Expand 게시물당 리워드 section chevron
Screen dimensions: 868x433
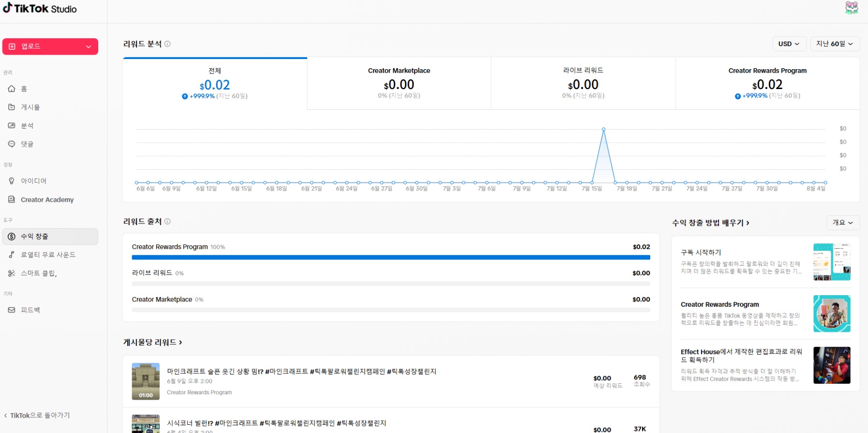(x=180, y=343)
